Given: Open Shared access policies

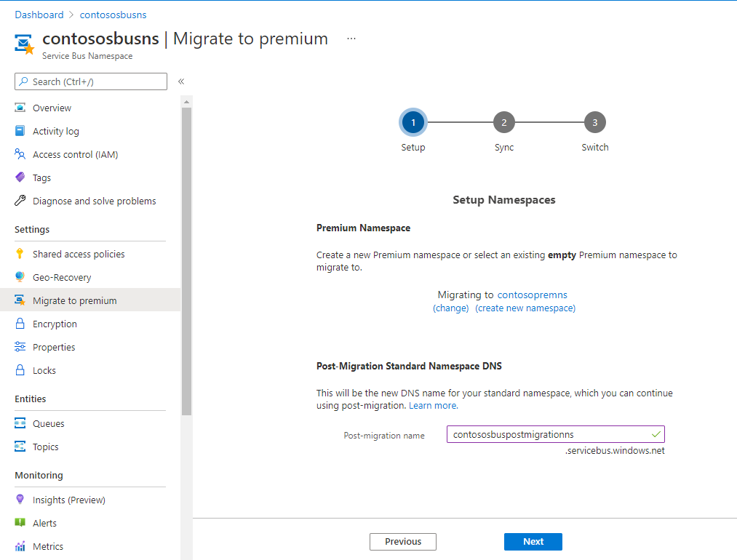Looking at the screenshot, I should click(79, 254).
